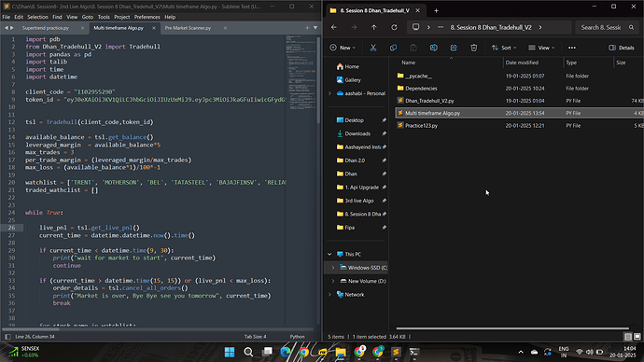Open the New button menu in Explorer
Viewport: 644px width, 362px height.
pos(343,48)
